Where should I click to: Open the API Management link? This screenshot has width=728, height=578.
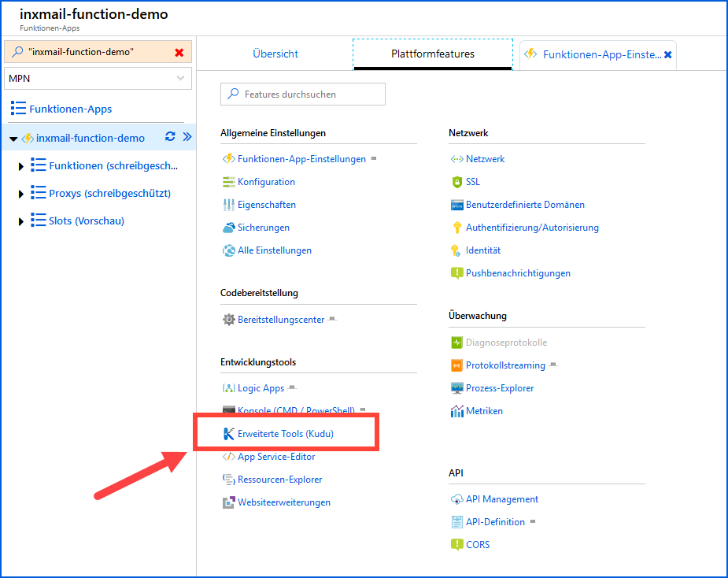coord(502,499)
